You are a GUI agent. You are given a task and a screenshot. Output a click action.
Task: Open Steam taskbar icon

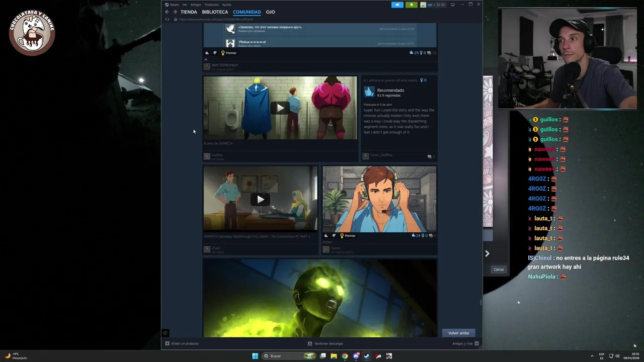(x=367, y=356)
